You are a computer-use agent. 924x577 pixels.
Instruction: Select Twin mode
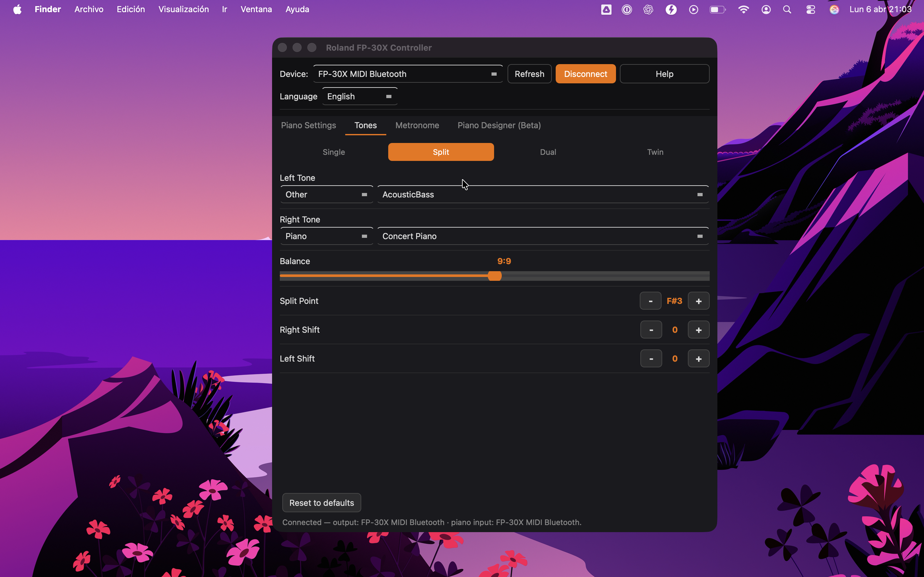tap(654, 152)
